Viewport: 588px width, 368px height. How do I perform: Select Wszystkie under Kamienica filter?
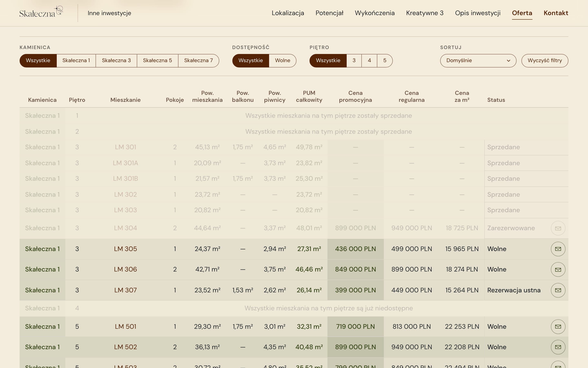click(x=38, y=60)
